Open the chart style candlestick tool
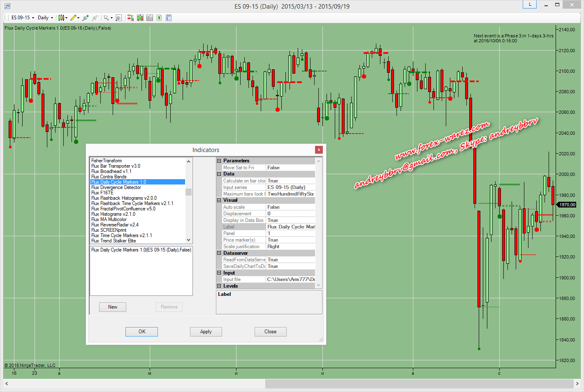This screenshot has height=392, width=584. coord(61,18)
